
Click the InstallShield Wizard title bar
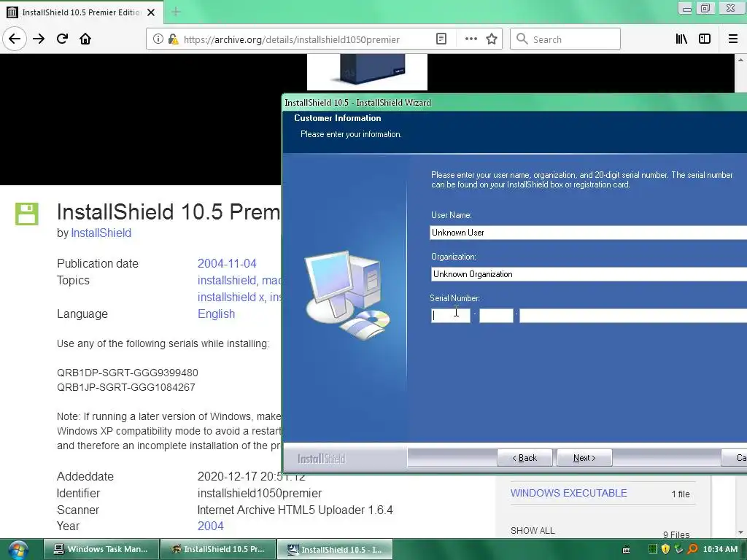click(514, 102)
